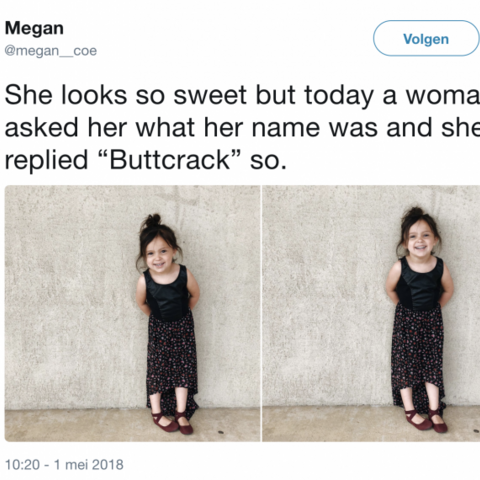
Task: Select the girl's face in left photo
Action: click(159, 254)
